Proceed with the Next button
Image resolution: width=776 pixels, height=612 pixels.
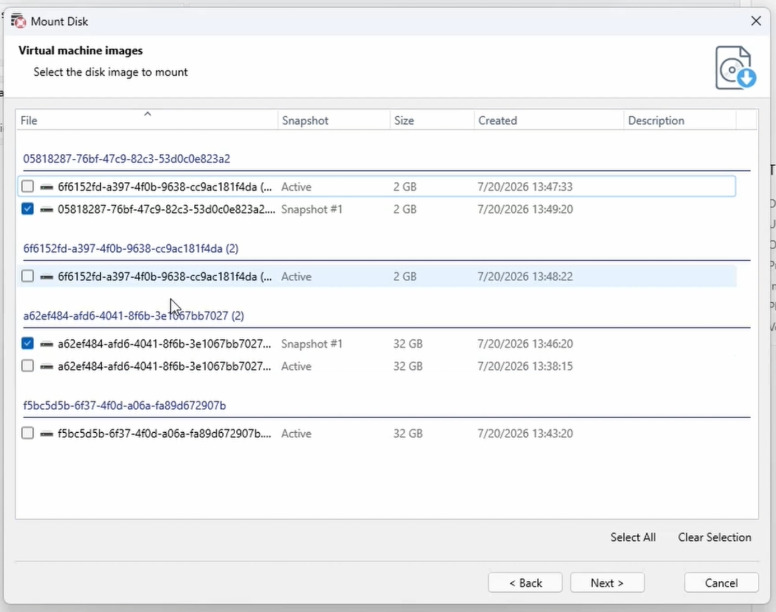tap(607, 583)
